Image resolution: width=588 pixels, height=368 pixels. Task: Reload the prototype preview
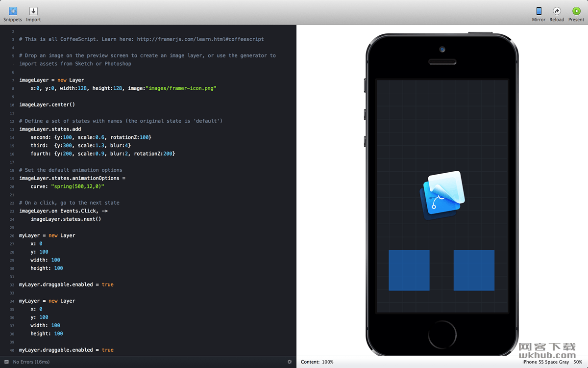pyautogui.click(x=557, y=14)
